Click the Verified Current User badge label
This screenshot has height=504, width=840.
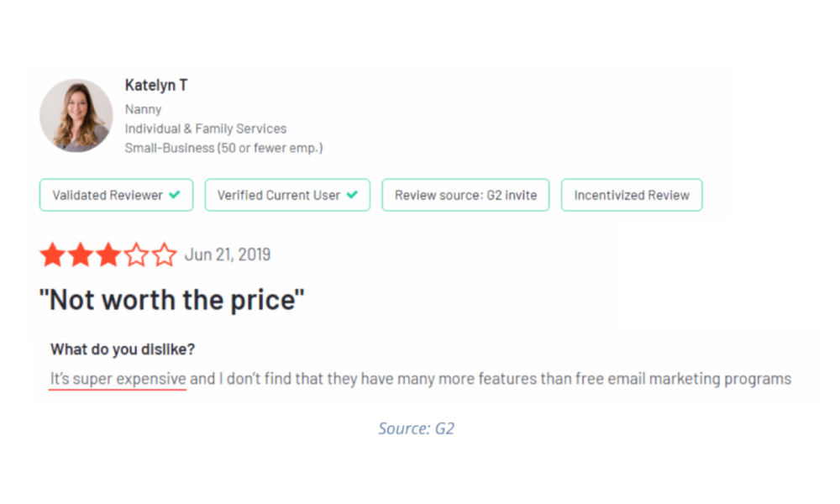click(x=279, y=195)
